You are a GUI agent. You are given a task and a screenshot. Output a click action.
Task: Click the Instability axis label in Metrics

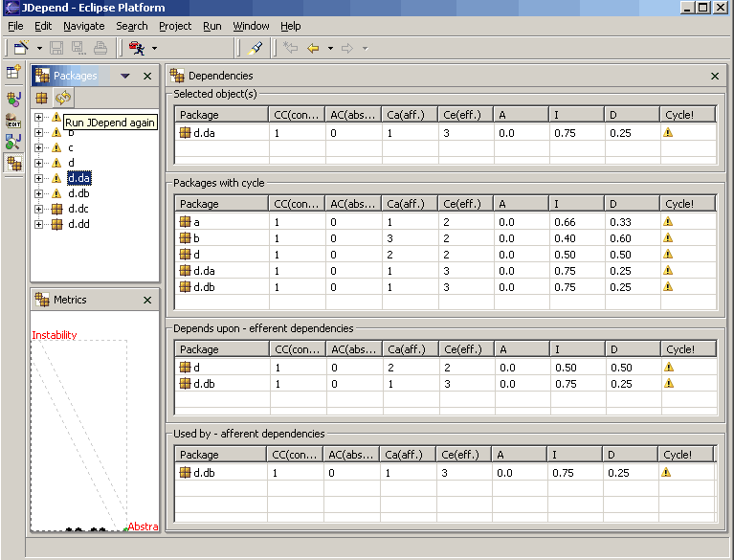(55, 335)
